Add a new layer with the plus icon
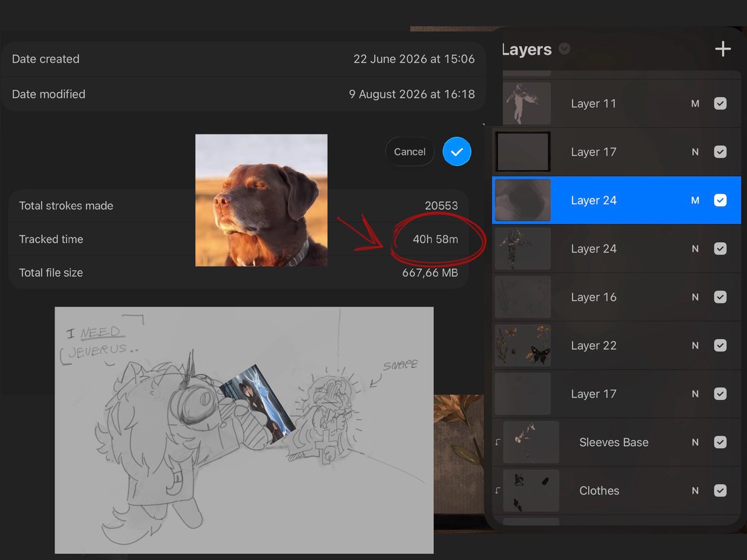This screenshot has width=747, height=560. (723, 49)
